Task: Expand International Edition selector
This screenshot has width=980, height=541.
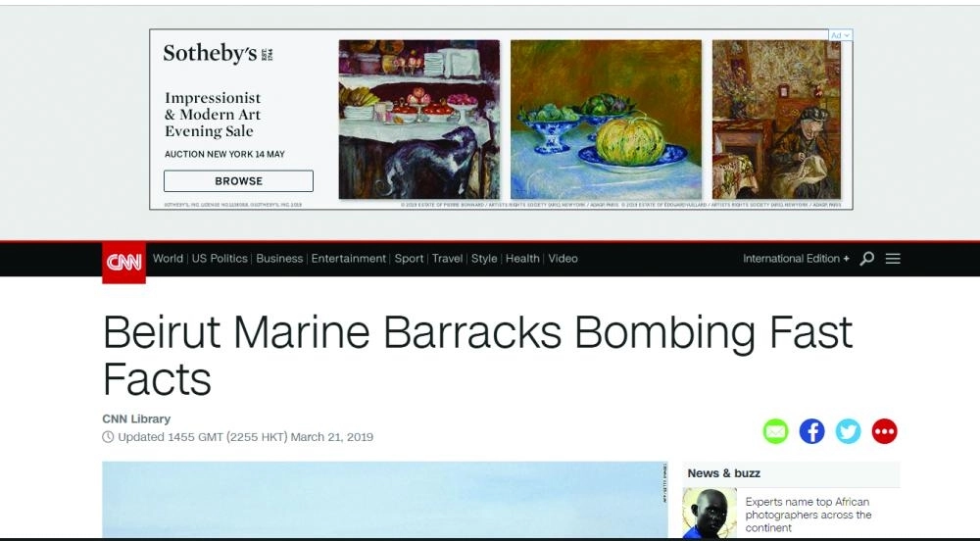Action: [x=796, y=259]
